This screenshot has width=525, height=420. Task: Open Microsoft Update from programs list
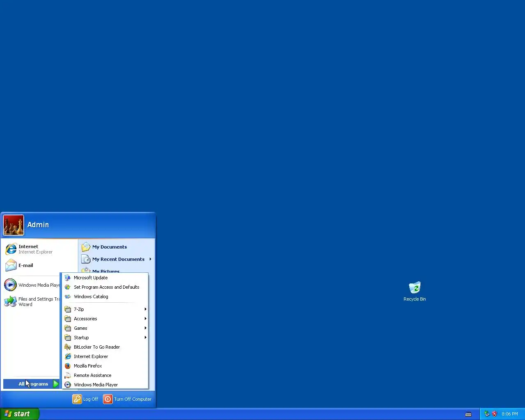(x=105, y=278)
